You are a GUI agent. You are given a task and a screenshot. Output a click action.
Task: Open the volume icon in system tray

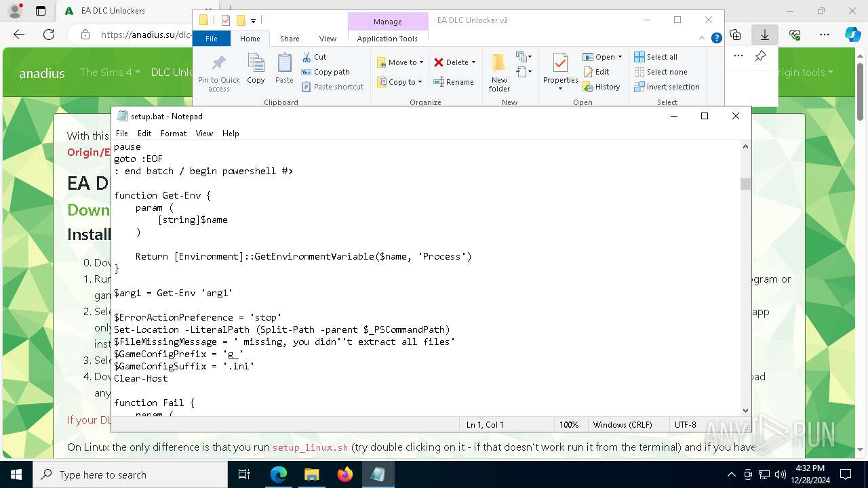(781, 474)
